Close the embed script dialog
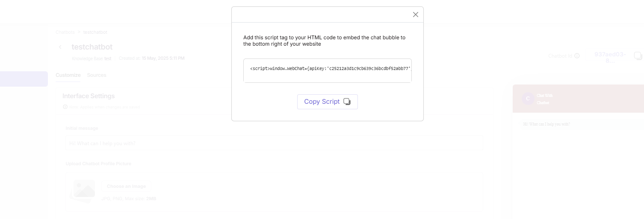644x219 pixels. [415, 15]
